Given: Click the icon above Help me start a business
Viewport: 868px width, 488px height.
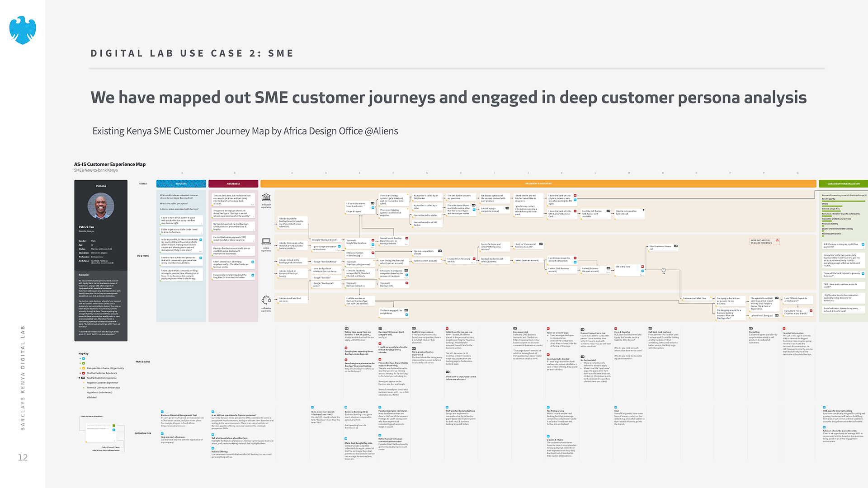Looking at the screenshot, I should point(162,434).
